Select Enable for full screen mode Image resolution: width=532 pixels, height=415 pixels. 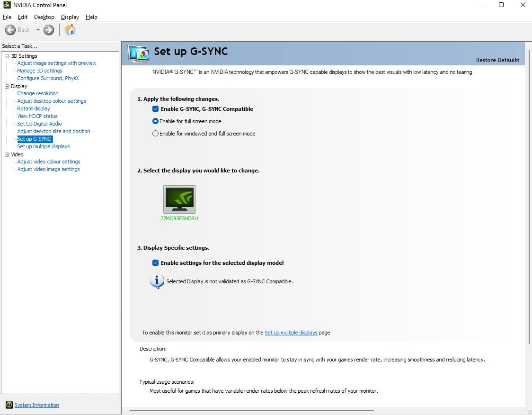point(155,121)
